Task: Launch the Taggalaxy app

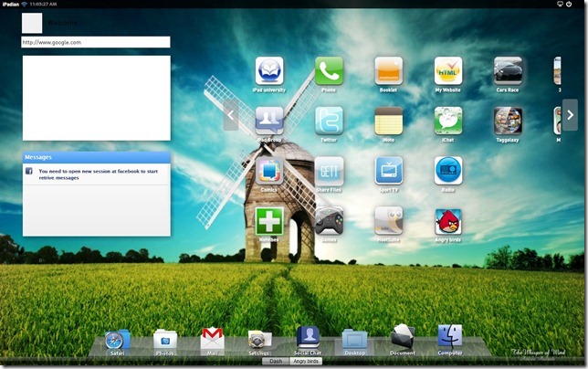Action: point(508,121)
